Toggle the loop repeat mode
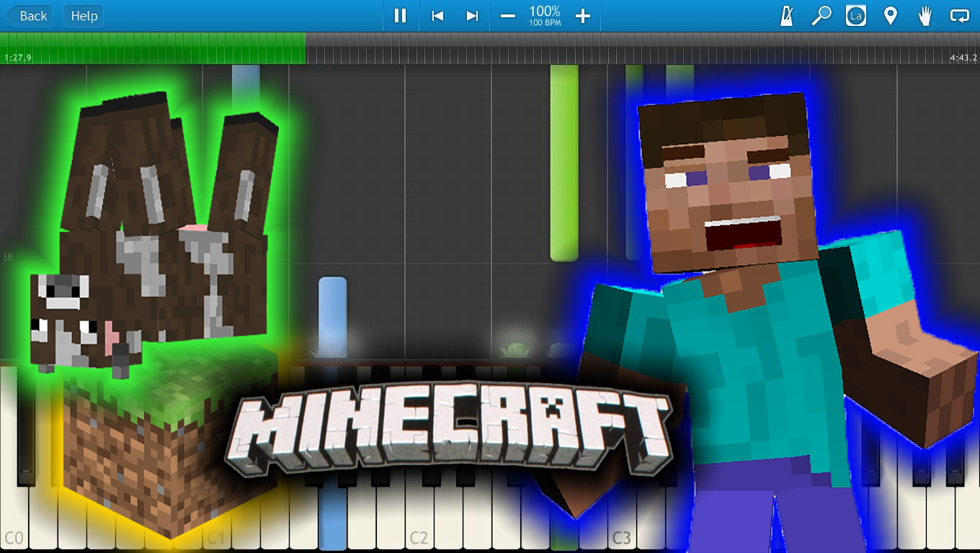The height and width of the screenshot is (553, 980). click(959, 16)
